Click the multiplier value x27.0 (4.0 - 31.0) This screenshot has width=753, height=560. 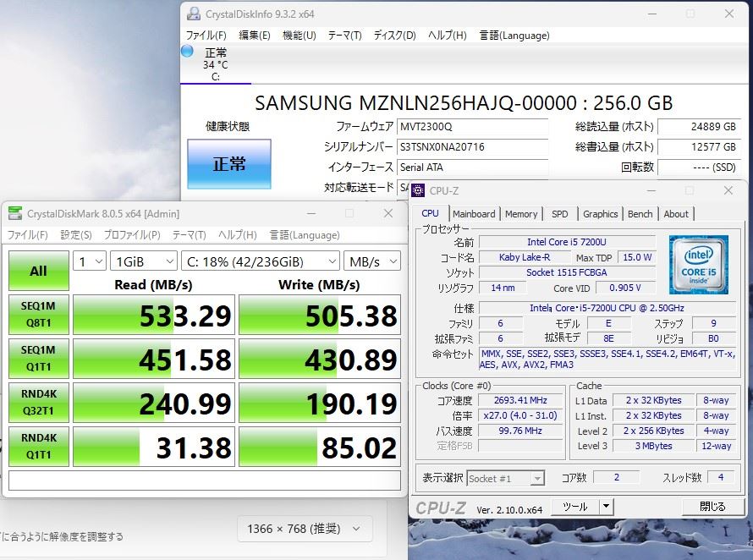pos(520,415)
